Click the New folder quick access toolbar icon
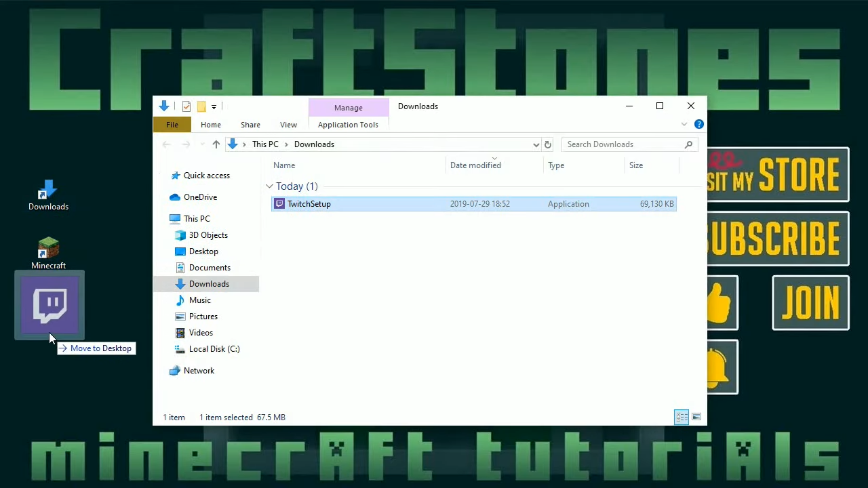 [201, 106]
